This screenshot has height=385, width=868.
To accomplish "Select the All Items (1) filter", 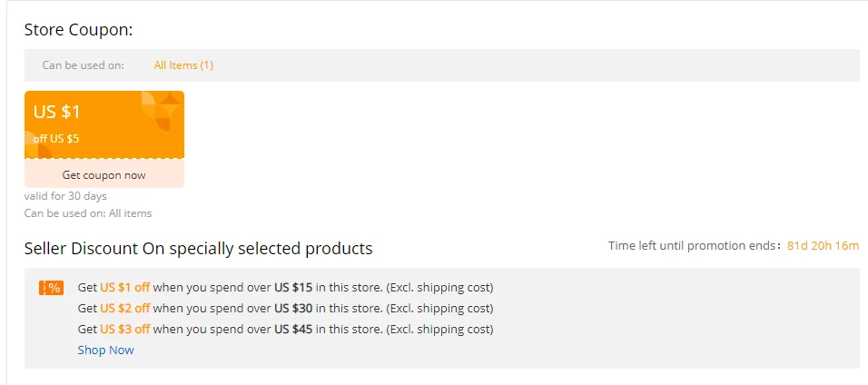I will 183,65.
